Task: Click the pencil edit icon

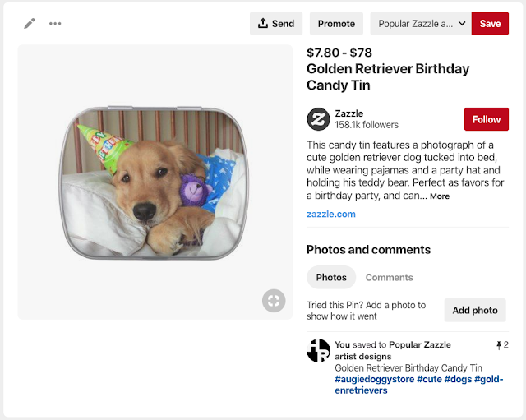Action: click(30, 24)
